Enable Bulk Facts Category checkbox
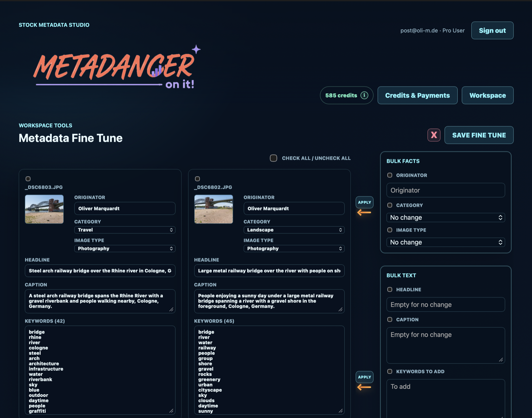Viewport: 532px width, 418px height. pos(390,205)
